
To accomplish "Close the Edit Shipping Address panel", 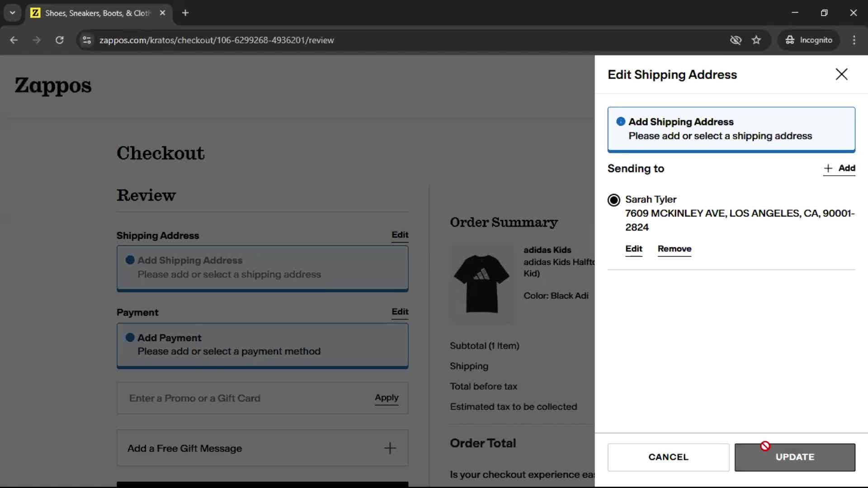I will tap(841, 74).
